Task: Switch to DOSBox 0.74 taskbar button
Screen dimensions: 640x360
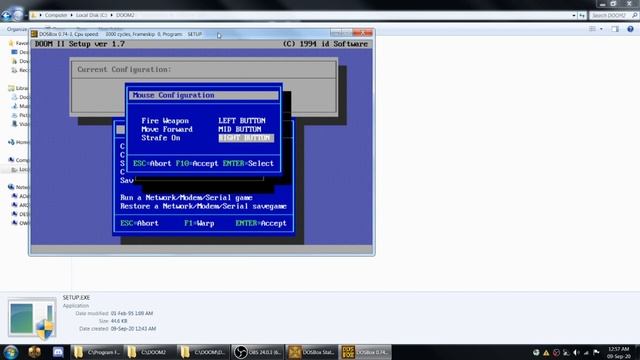Action: pos(365,352)
